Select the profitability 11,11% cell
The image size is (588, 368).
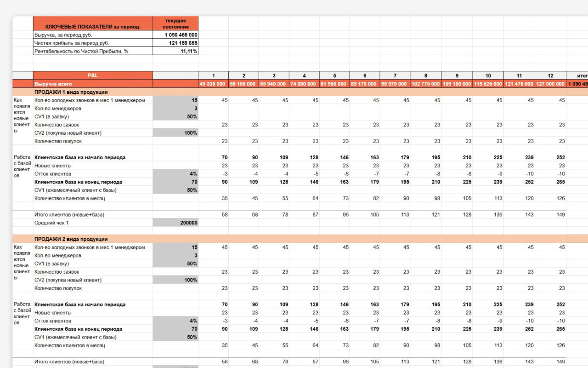(175, 52)
